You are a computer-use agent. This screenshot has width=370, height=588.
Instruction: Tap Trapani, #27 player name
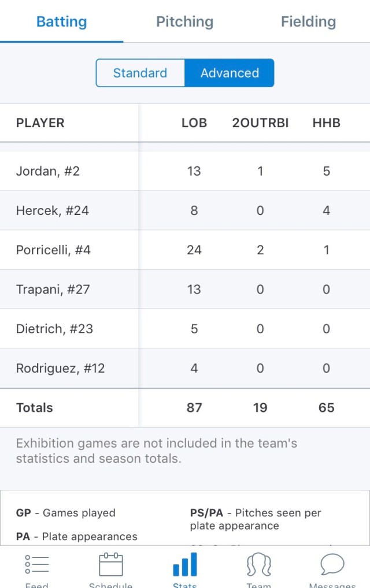(53, 289)
